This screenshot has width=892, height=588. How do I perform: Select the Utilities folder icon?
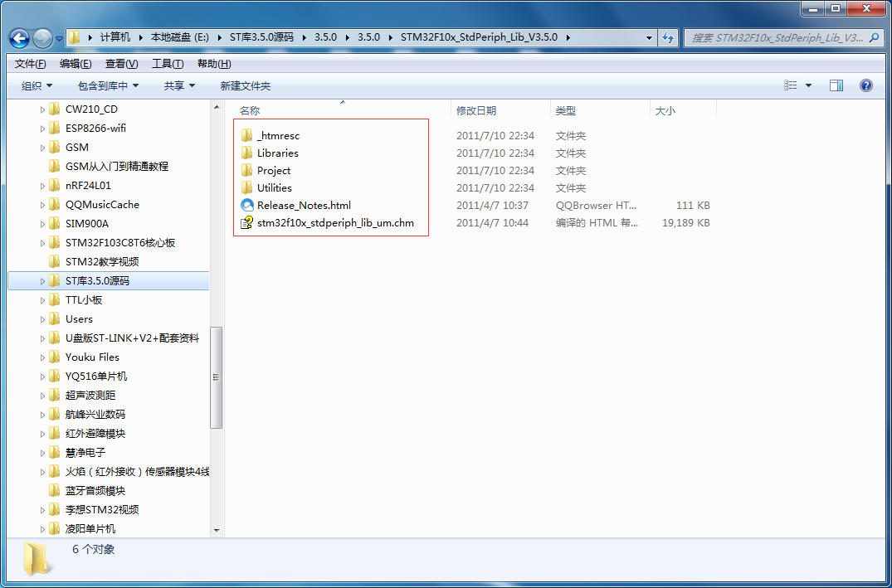pyautogui.click(x=247, y=187)
